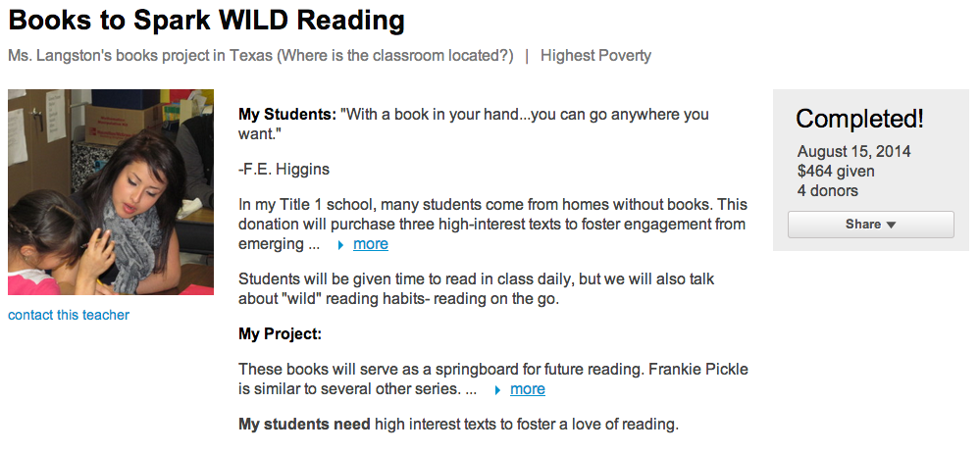This screenshot has height=454, width=980.
Task: Click the 'My Students:' heading
Action: pos(287,115)
